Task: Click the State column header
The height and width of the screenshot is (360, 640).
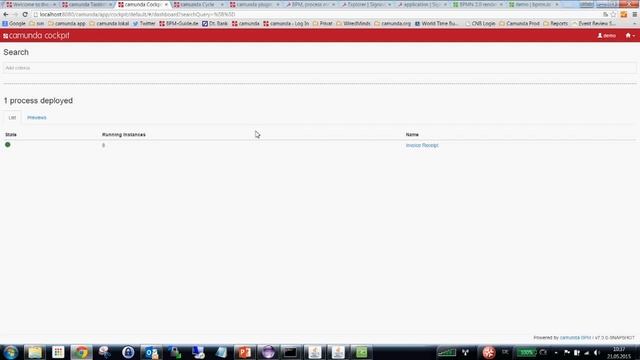Action: click(x=11, y=134)
